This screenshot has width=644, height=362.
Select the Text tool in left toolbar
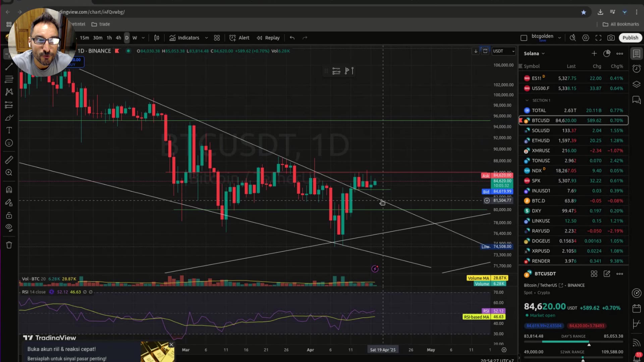point(9,130)
